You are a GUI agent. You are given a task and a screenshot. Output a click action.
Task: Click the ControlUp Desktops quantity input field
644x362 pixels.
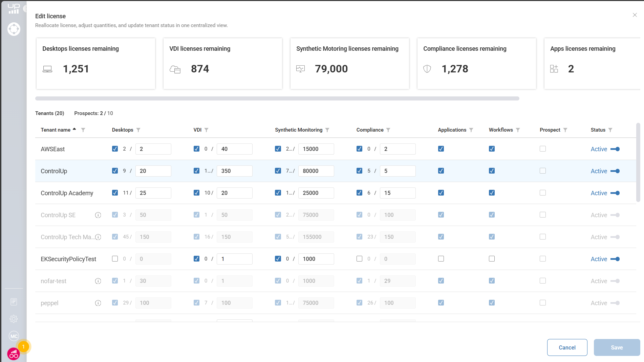click(153, 171)
